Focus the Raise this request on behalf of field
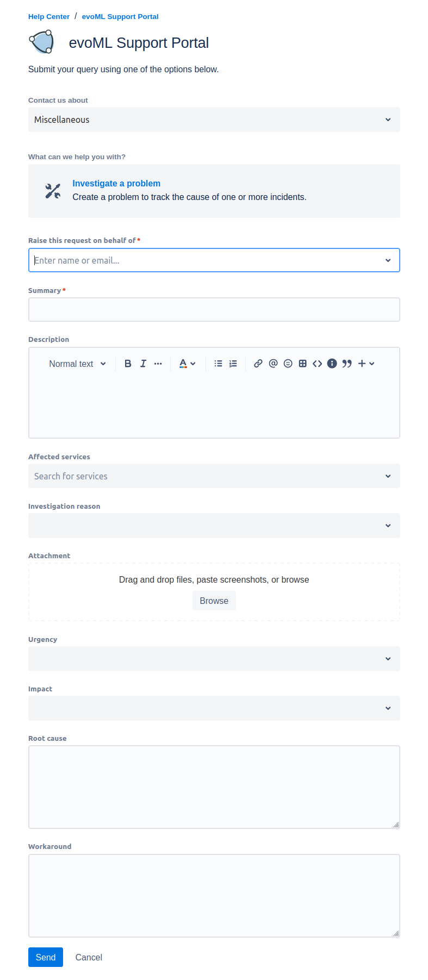Screen dimensions: 428x980 point(214,260)
